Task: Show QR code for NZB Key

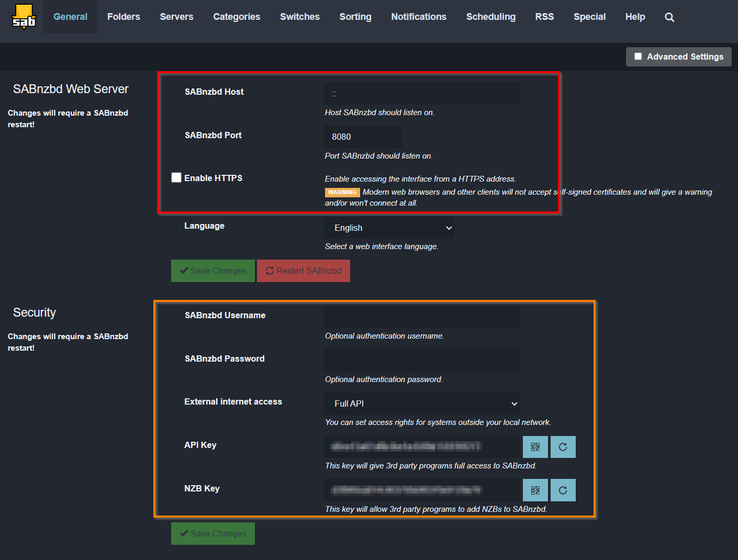Action: (x=535, y=490)
